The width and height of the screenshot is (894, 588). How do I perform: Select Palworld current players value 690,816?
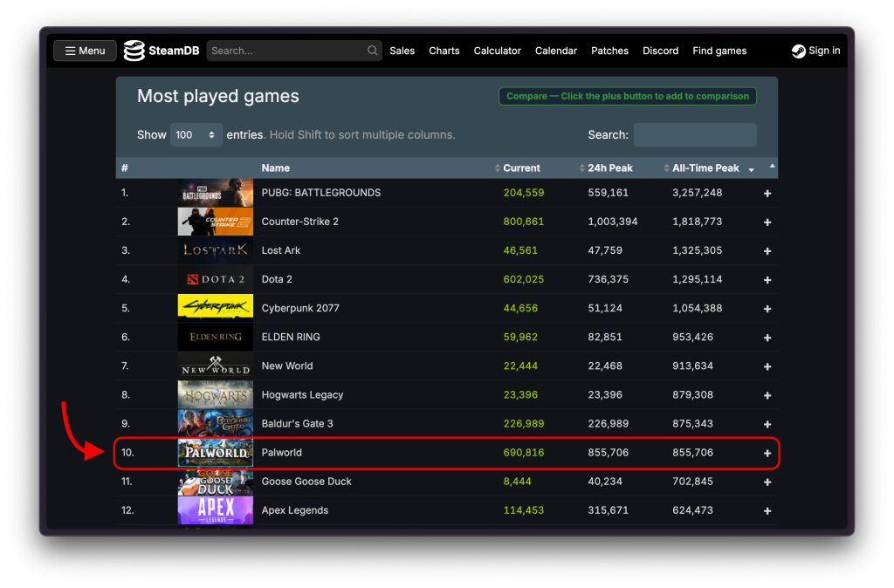coord(524,453)
